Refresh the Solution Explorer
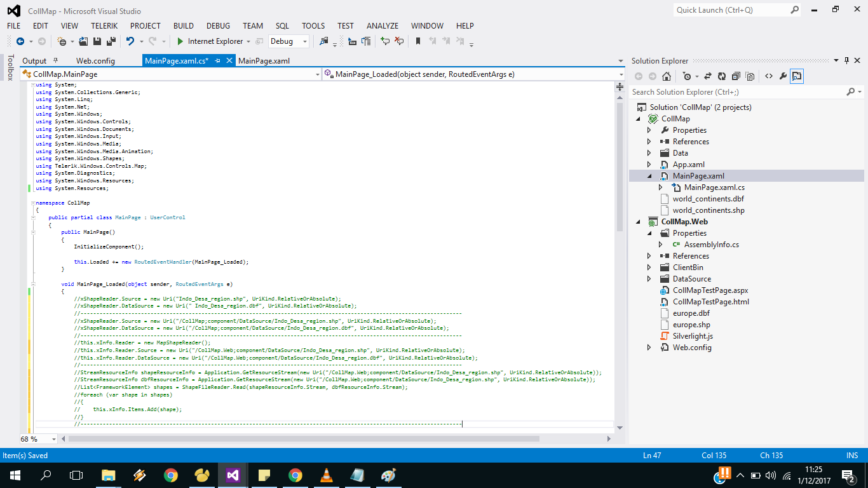This screenshot has width=868, height=488. point(722,76)
